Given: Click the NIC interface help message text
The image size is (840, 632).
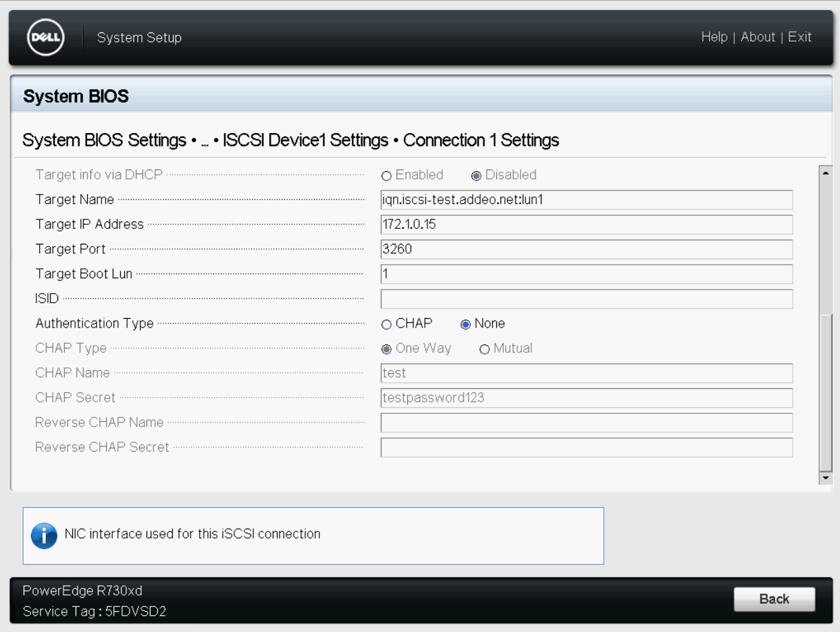Looking at the screenshot, I should point(192,534).
